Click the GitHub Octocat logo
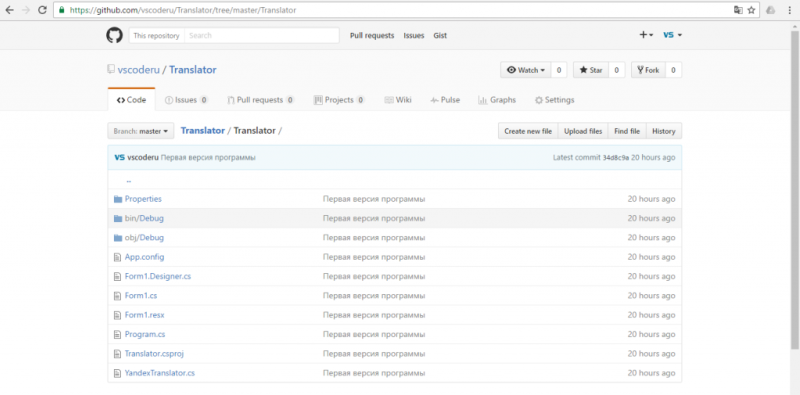 (x=115, y=35)
